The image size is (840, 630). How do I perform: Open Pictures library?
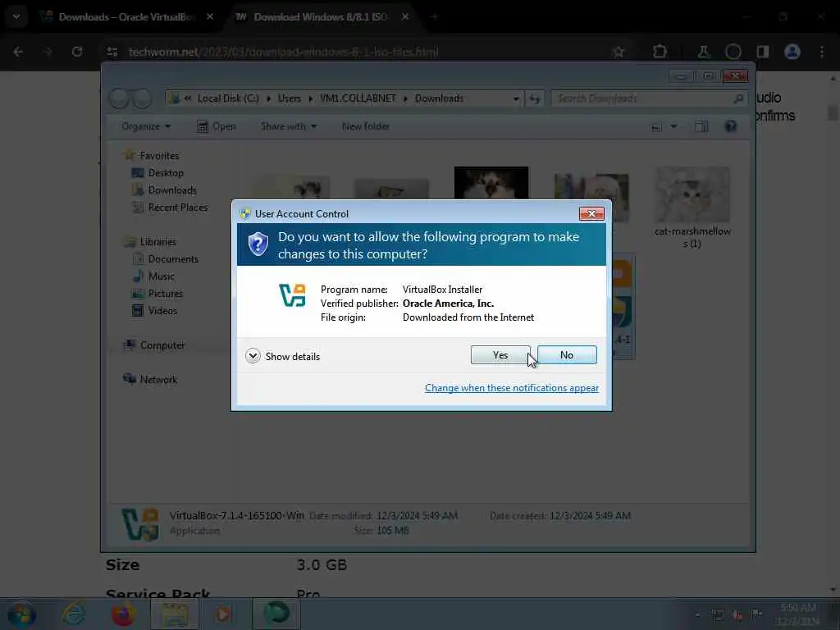pyautogui.click(x=166, y=294)
